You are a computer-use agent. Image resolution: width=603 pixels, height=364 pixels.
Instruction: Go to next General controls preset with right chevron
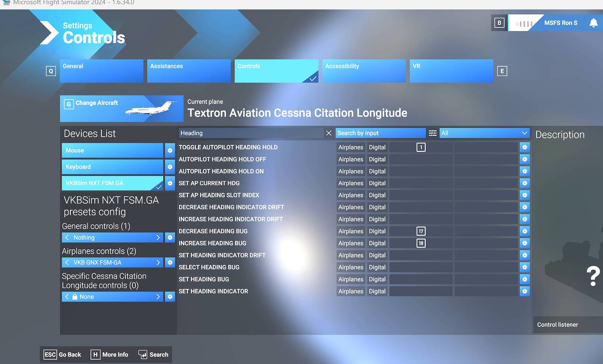158,238
